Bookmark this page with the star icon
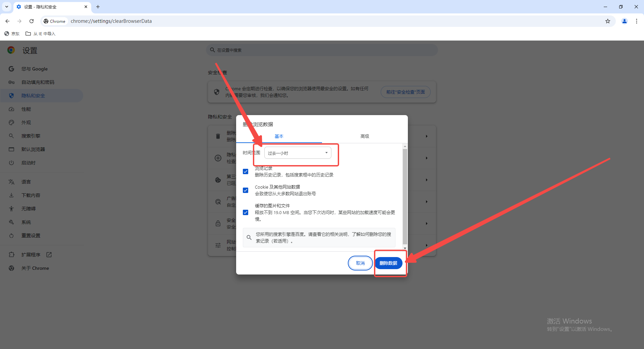The width and height of the screenshot is (644, 349). coord(608,21)
